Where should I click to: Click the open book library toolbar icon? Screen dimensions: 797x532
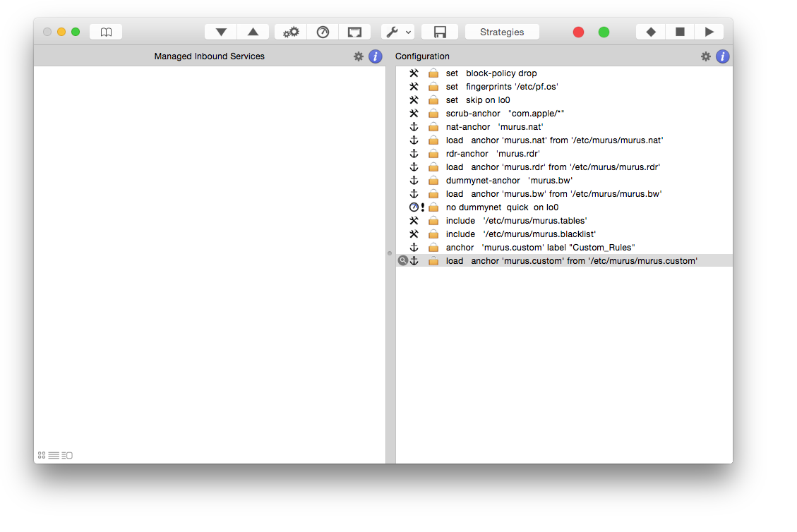pyautogui.click(x=106, y=32)
